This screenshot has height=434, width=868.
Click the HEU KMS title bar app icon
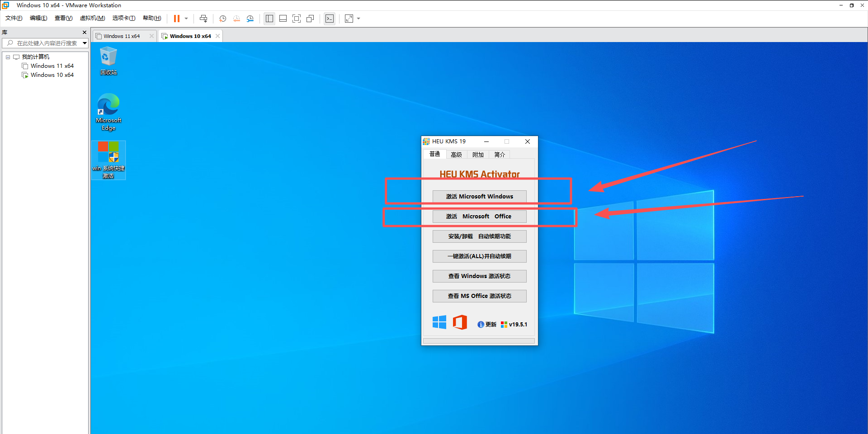(426, 142)
